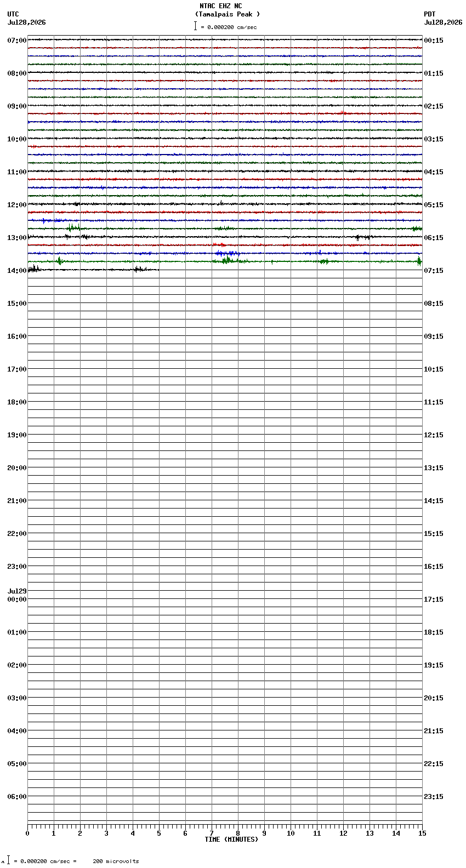Click the 19:00 UTC row label
Screen dimensions: 466x868
click(17, 435)
